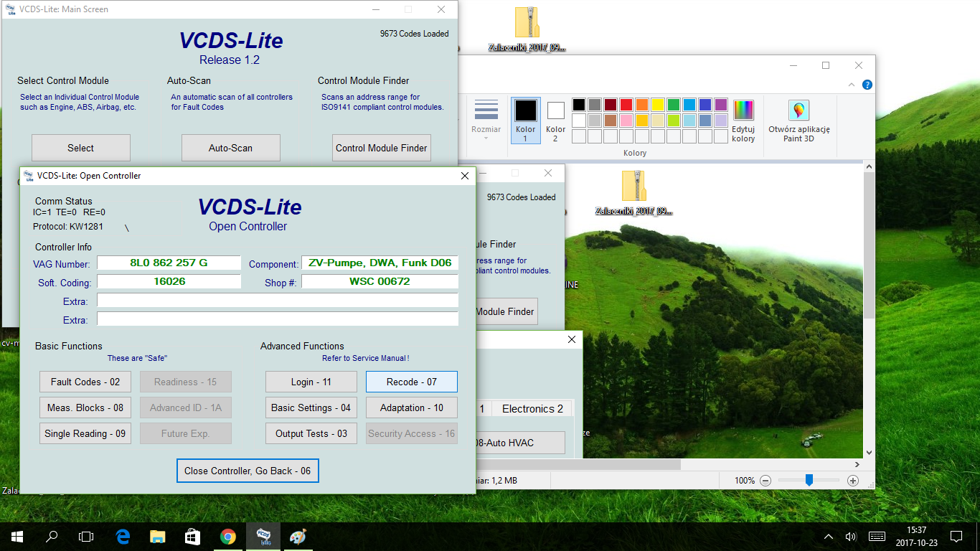Open Edytuj kolory color editor in Paint
The width and height of the screenshot is (980, 551).
click(743, 121)
